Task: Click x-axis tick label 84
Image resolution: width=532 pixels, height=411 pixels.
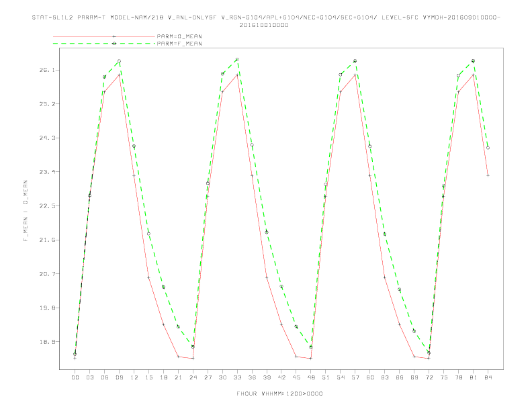Action: click(488, 377)
